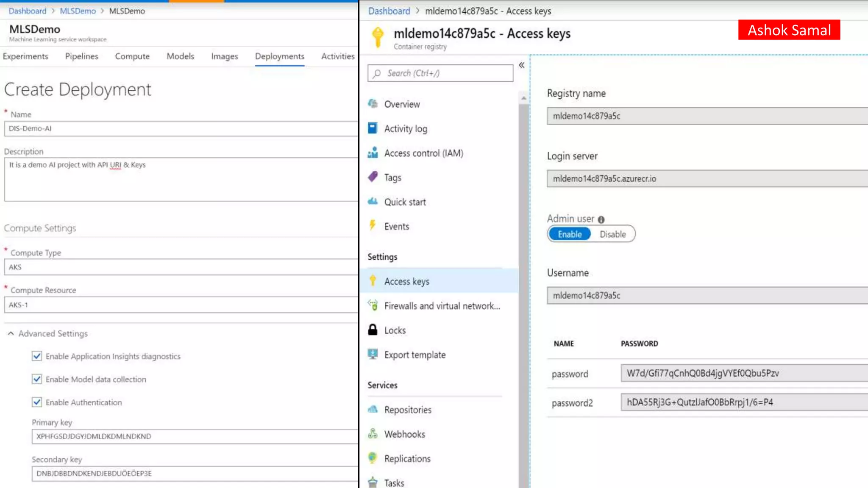Click the Activity log book icon
The width and height of the screenshot is (868, 488).
[373, 128]
